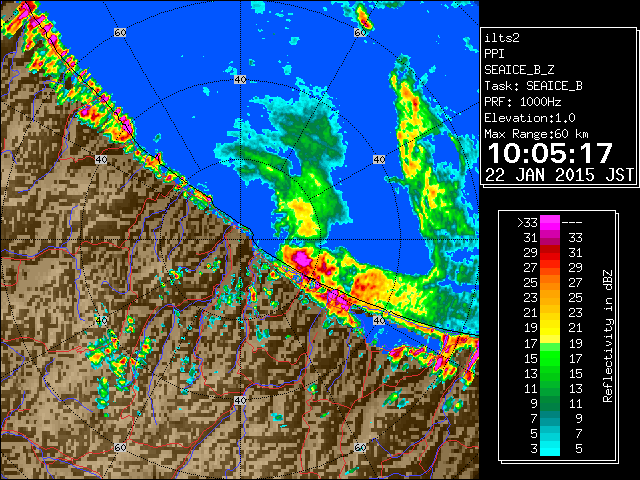Click the "40" range label due south
The image size is (640, 480).
240,400
